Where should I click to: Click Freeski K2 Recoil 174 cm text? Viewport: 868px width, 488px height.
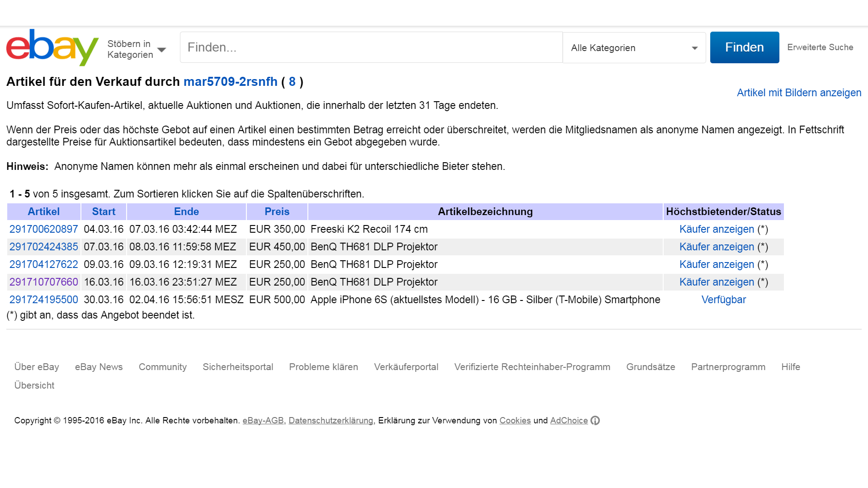pyautogui.click(x=369, y=229)
